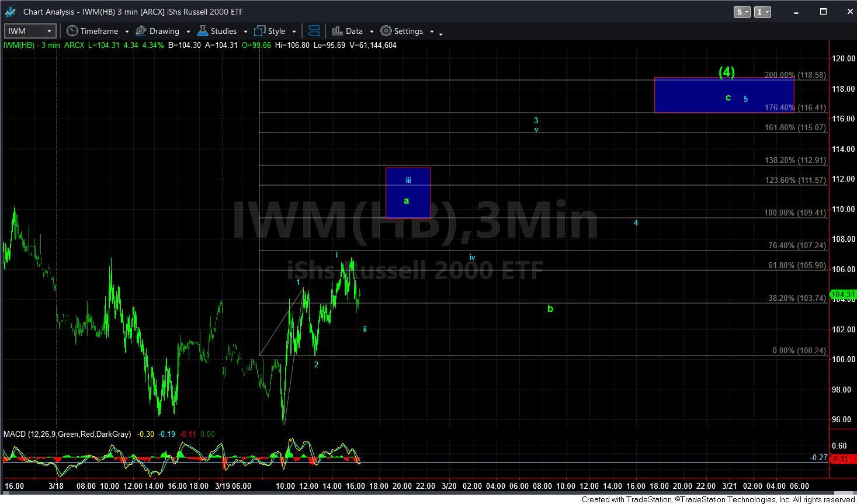Click the 3/20 date label on time axis

tap(449, 486)
